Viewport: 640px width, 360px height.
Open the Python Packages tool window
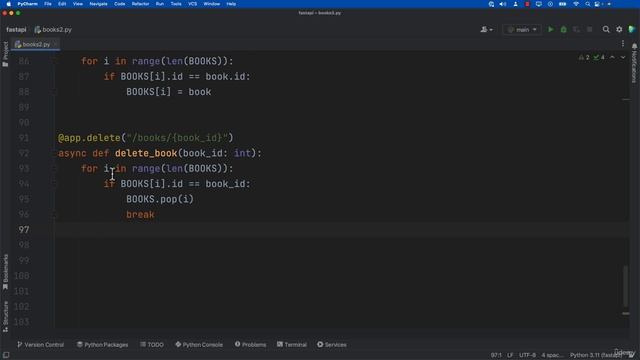[x=102, y=344]
